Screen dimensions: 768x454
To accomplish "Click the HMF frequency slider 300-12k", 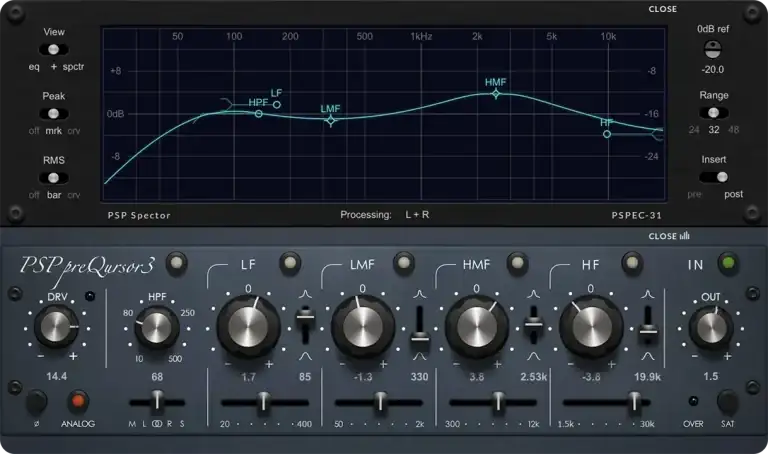I will point(493,402).
